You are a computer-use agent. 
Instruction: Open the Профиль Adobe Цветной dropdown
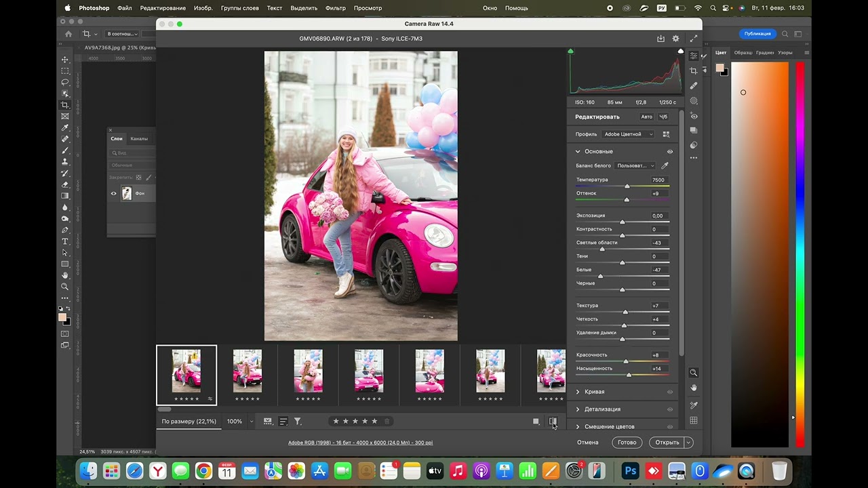(x=629, y=134)
